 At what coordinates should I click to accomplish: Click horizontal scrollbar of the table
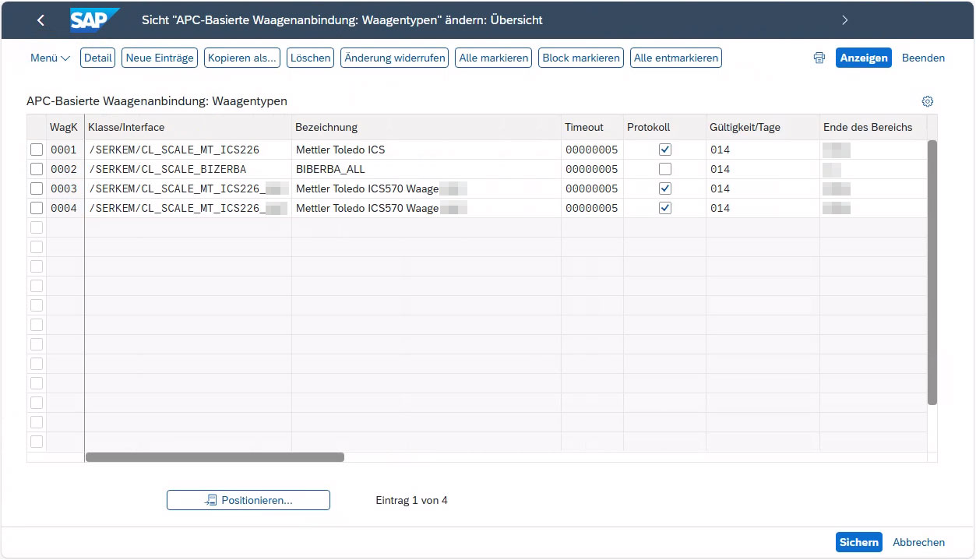[x=215, y=457]
